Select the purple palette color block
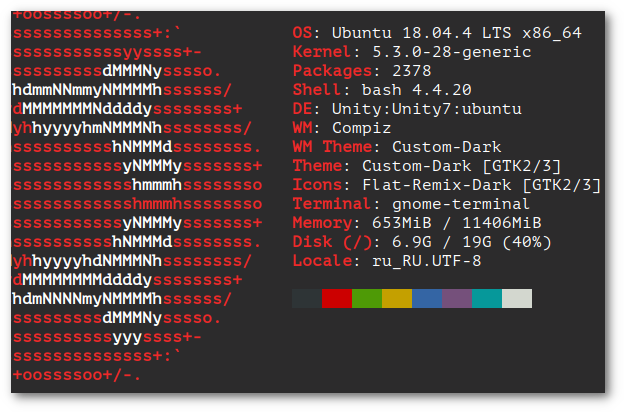 (x=457, y=298)
